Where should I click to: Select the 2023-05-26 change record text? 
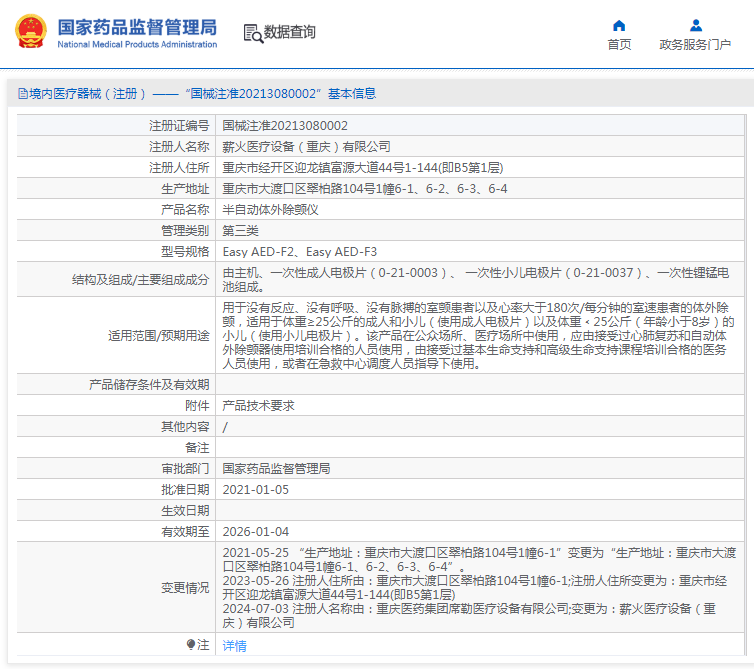[475, 587]
